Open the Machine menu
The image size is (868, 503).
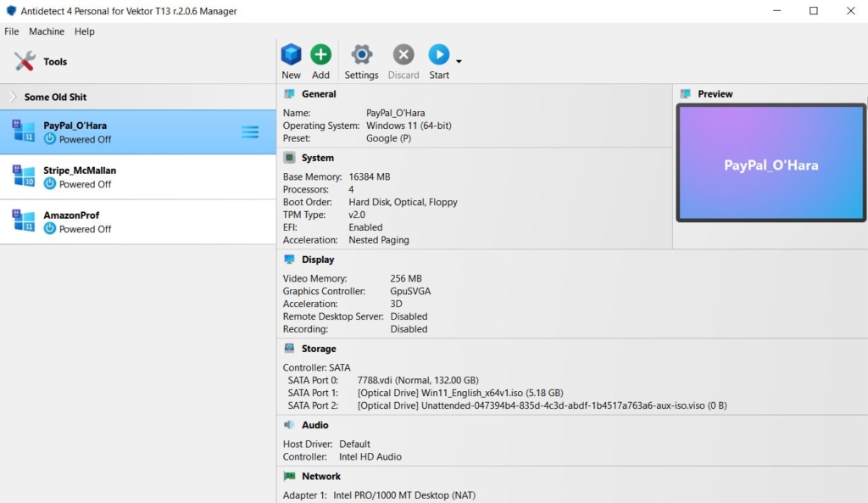[x=47, y=31]
